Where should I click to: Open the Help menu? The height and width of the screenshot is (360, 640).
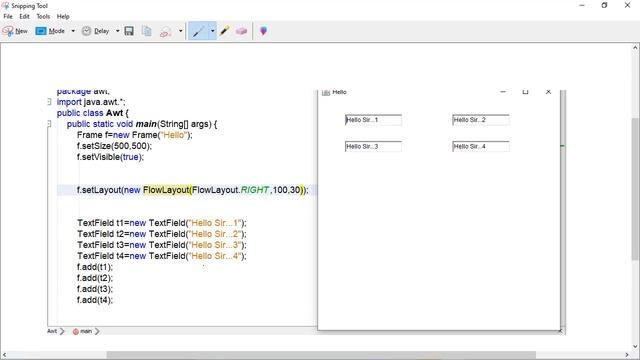[63, 16]
